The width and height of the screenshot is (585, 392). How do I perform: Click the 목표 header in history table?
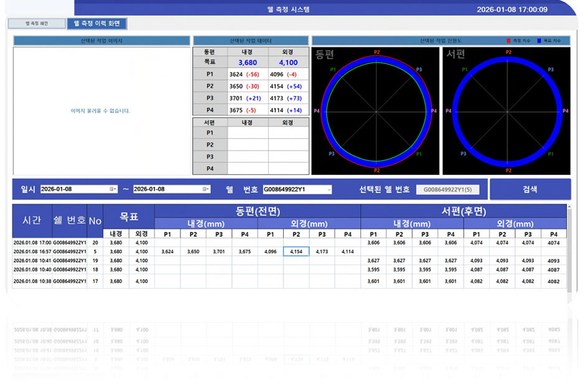coord(129,217)
